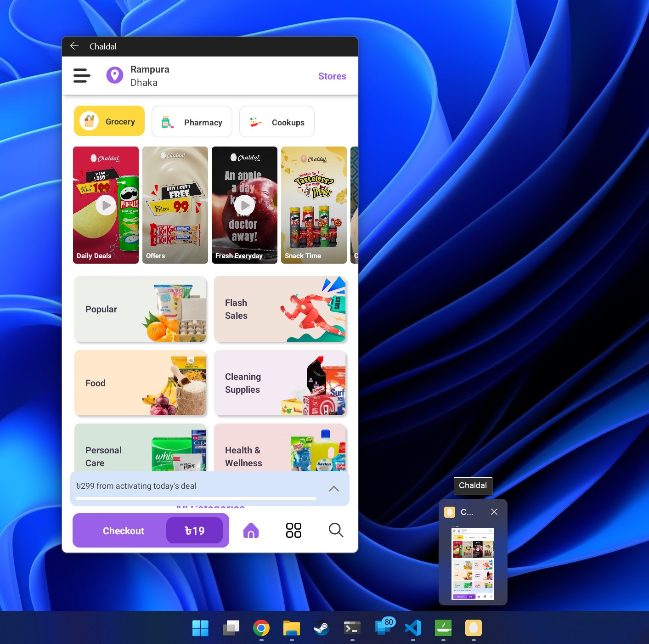
Task: Change the Rampura Dhaka delivery location
Action: 150,76
